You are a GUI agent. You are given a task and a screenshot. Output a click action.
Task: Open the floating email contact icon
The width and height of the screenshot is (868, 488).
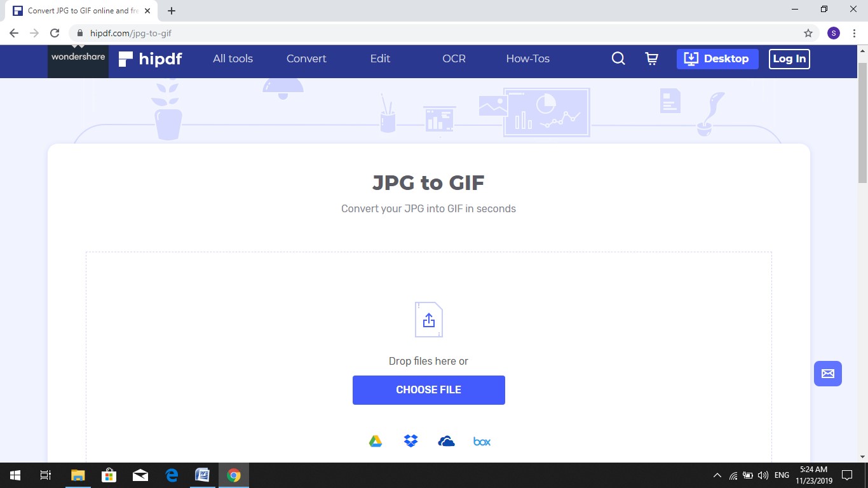tap(828, 374)
